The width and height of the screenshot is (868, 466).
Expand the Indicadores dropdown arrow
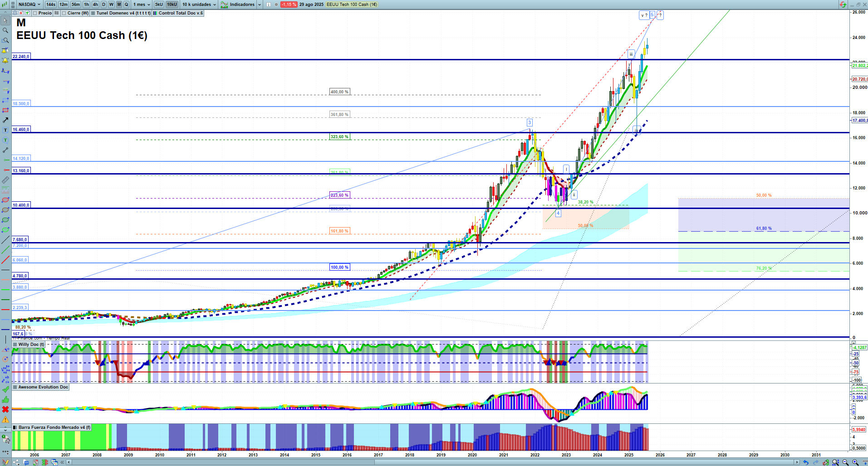click(260, 5)
